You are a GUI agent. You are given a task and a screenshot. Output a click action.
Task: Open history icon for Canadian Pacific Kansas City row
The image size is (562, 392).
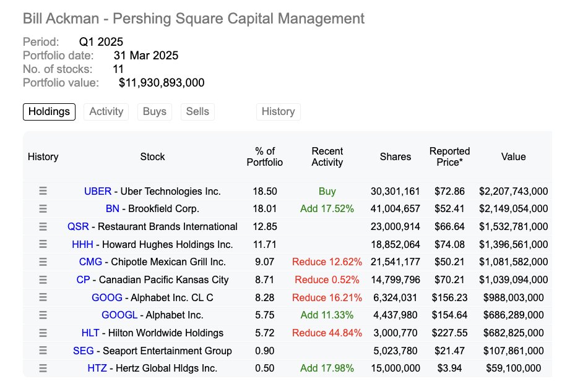click(43, 279)
